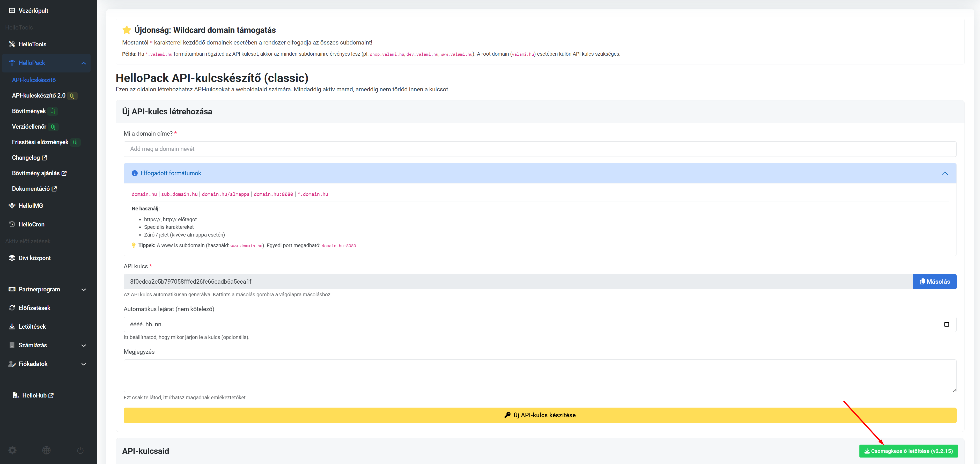Image resolution: width=980 pixels, height=464 pixels.
Task: Open HelloTools from the sidebar
Action: click(x=32, y=44)
